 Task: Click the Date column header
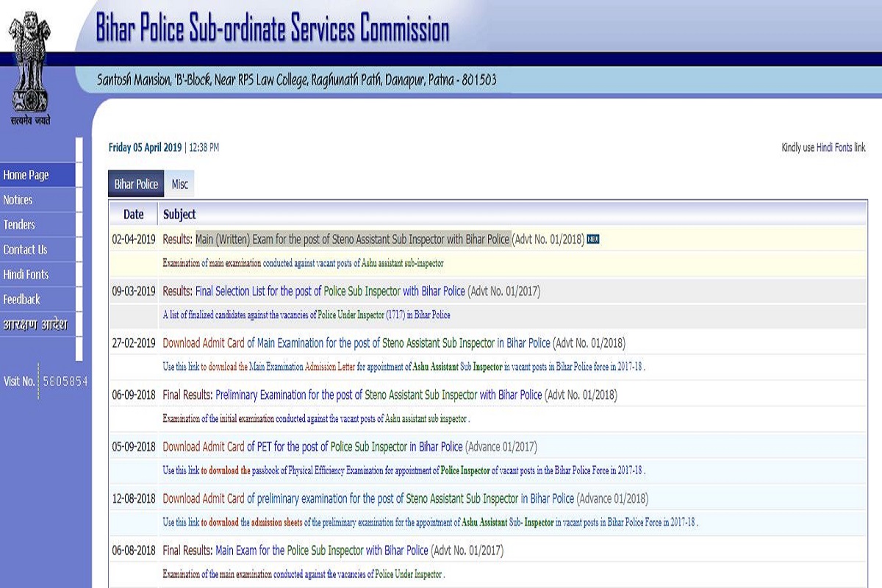(x=134, y=215)
